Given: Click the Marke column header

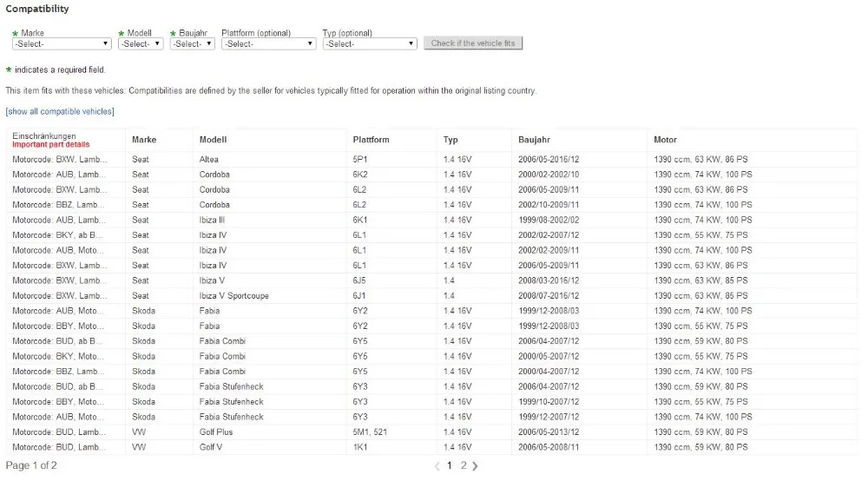Looking at the screenshot, I should click(144, 140).
